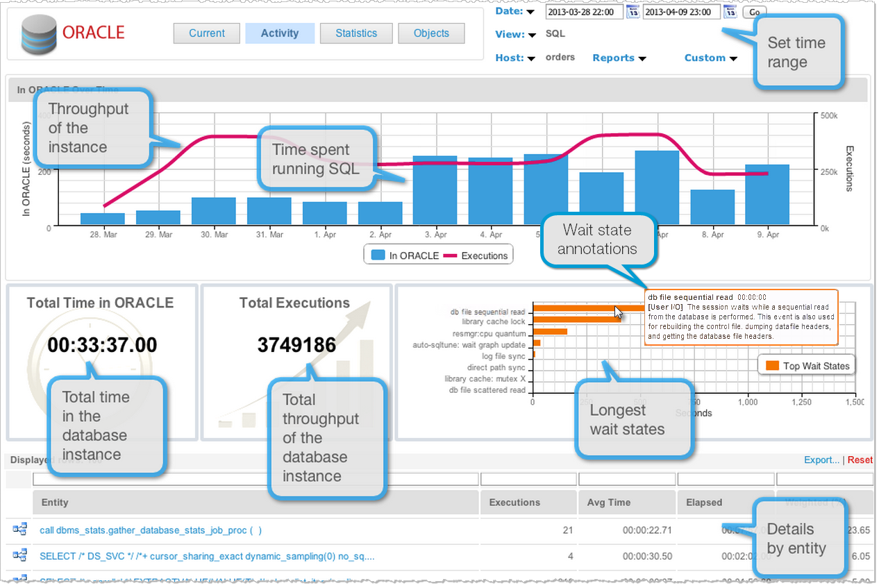Click the db file sequential read label
Image resolution: width=879 pixels, height=588 pixels.
click(x=487, y=312)
